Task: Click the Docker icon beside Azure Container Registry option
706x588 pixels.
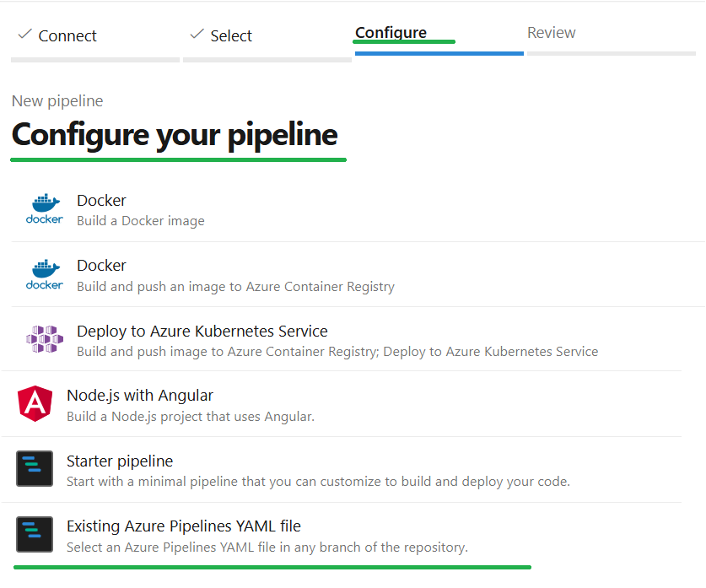Action: click(44, 275)
